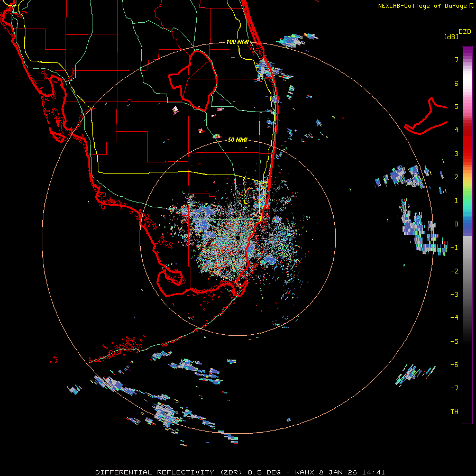The height and width of the screenshot is (476, 476).
Task: Click the -6 value on color scale
Action: tap(454, 365)
